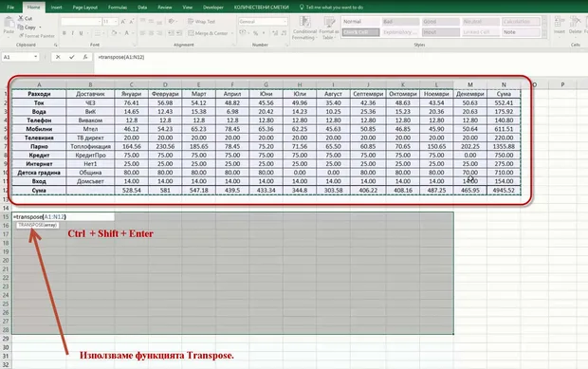The image size is (588, 369).
Task: Switch to the Insert tab
Action: pyautogui.click(x=56, y=8)
